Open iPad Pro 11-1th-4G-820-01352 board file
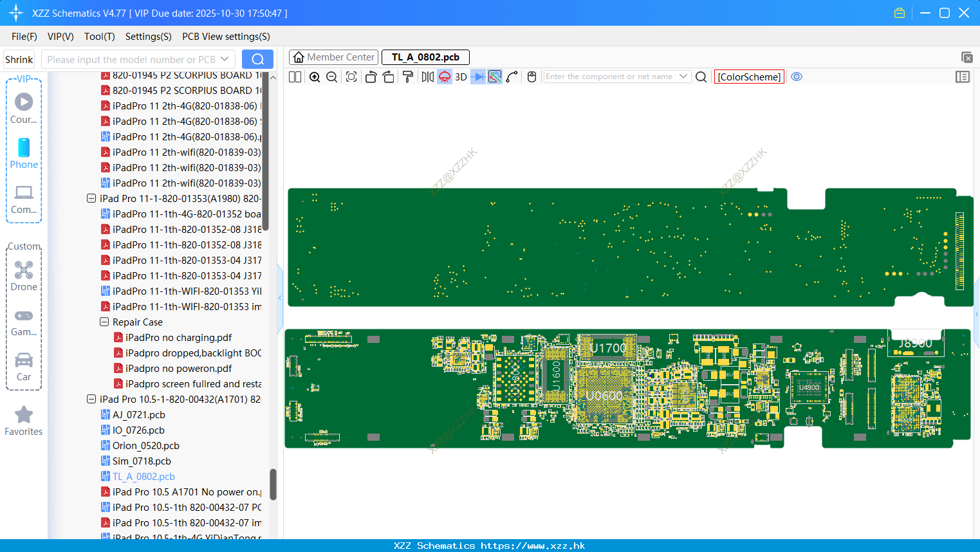Image resolution: width=980 pixels, height=552 pixels. [187, 214]
